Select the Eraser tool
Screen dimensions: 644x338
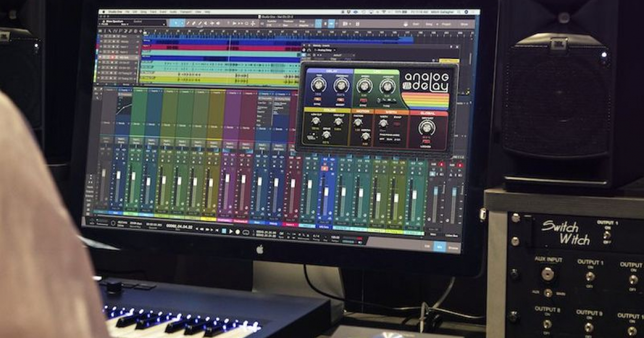point(206,23)
